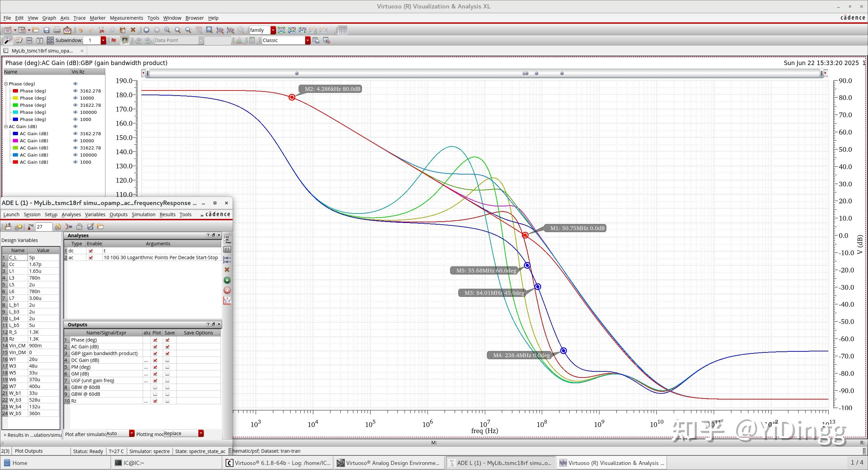Viewport: 868px width, 470px height.
Task: Collapse the AC Gain (dB) tree group
Action: point(6,126)
